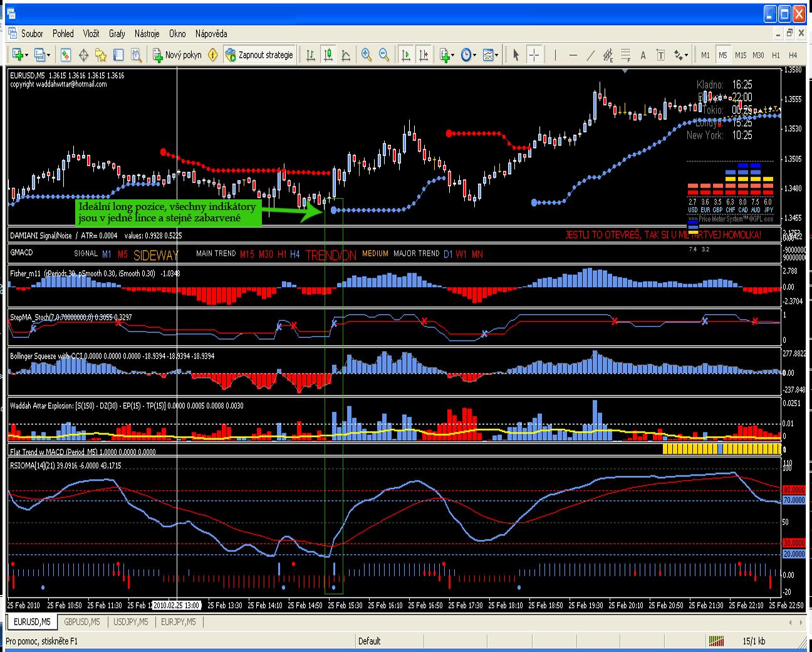Open the templates icon
Screen dimensions: 812x652
[x=487, y=55]
